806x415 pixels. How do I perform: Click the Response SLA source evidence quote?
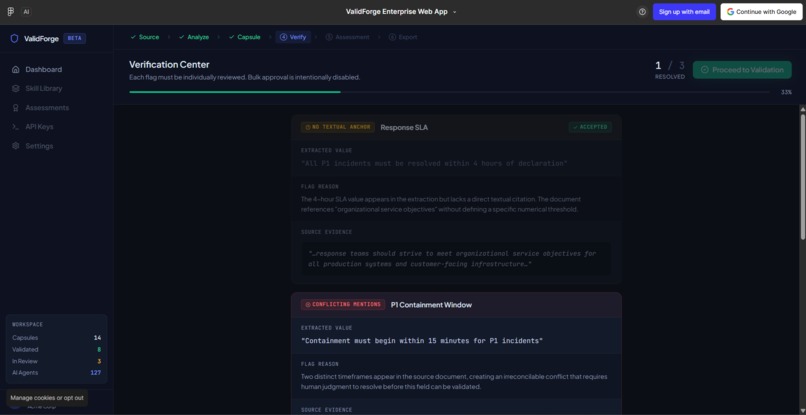[456, 259]
